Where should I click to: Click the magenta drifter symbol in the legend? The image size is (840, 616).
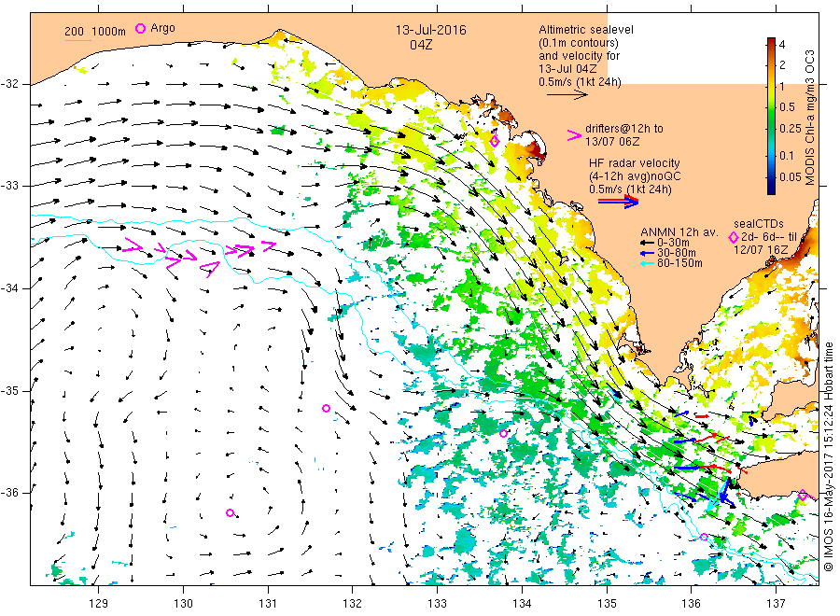coord(574,135)
